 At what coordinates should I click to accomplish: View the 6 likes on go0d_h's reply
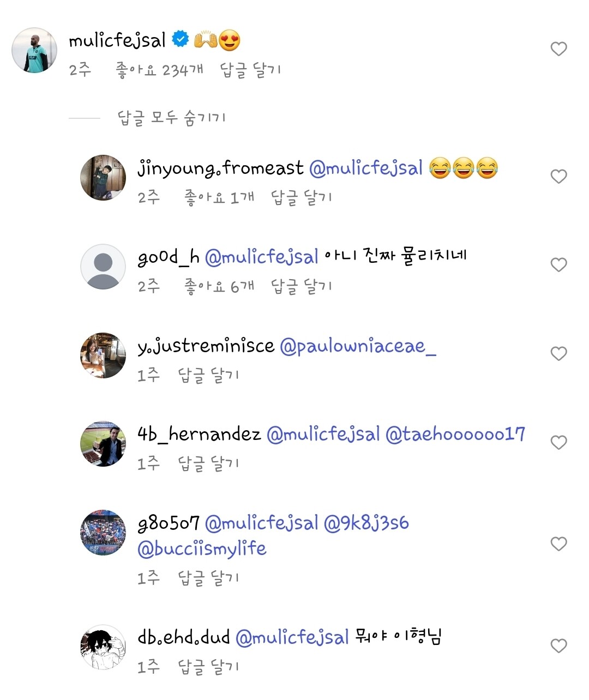(x=219, y=286)
